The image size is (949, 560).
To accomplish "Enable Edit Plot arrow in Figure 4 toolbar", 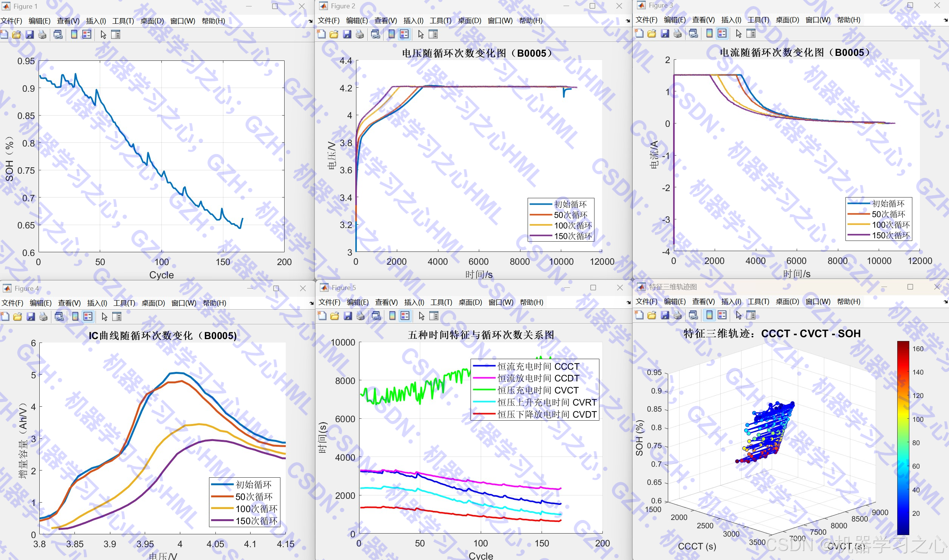I will 105,317.
